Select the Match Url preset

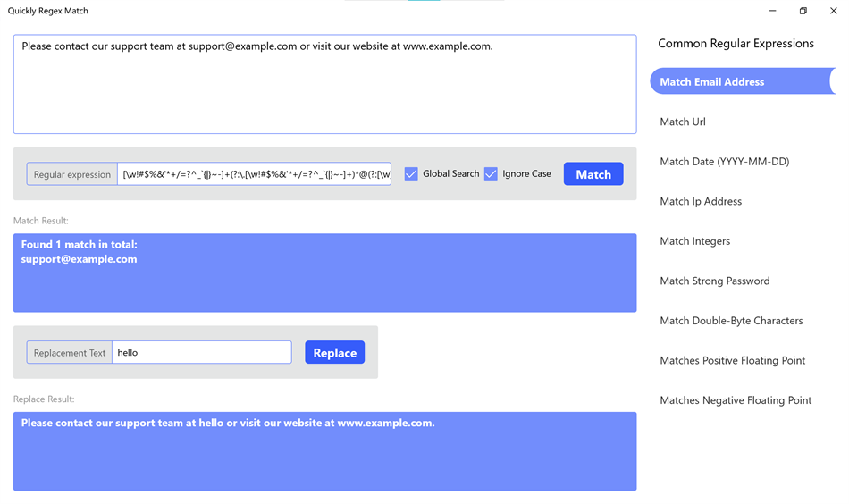(682, 122)
